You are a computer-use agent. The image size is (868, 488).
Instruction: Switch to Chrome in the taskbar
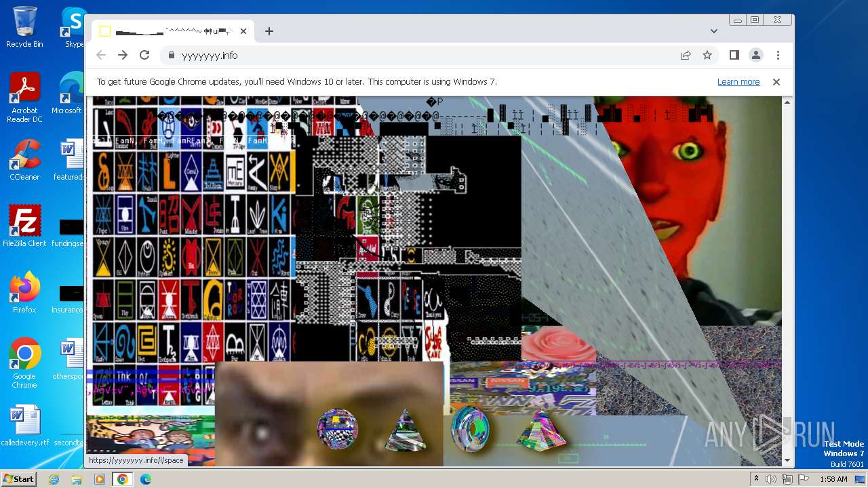(122, 479)
